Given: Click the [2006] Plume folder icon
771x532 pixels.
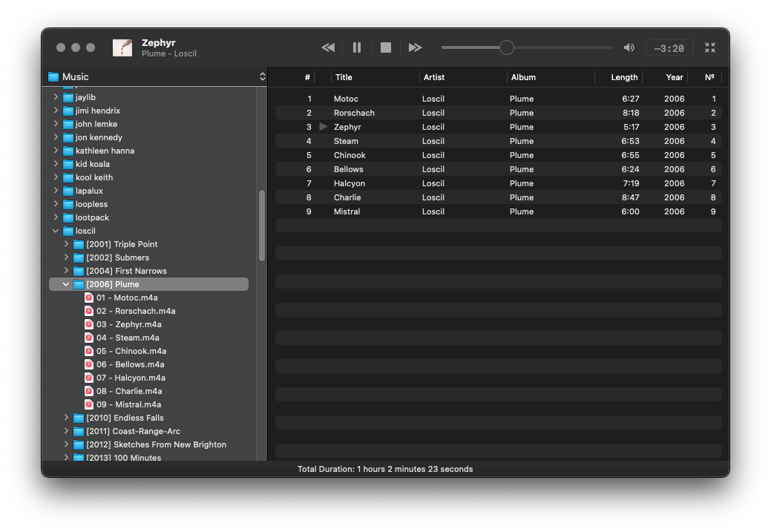Looking at the screenshot, I should [x=79, y=284].
